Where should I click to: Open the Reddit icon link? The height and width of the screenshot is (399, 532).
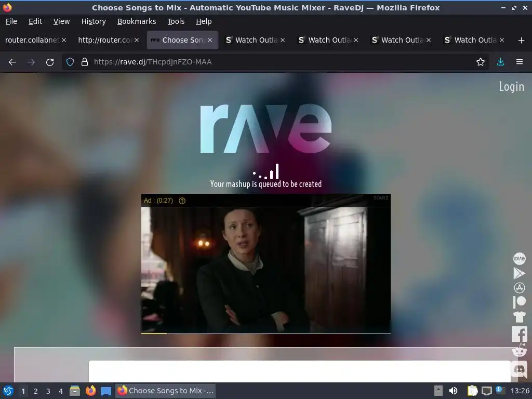pos(519,351)
